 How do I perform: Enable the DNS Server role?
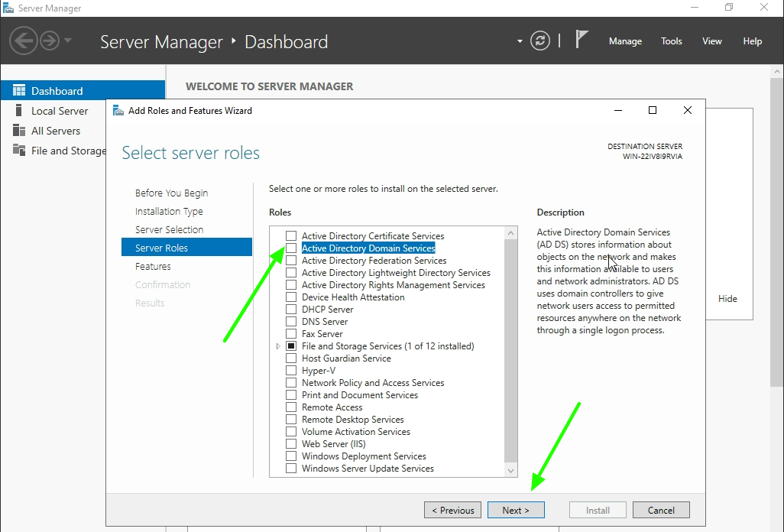[x=290, y=321]
